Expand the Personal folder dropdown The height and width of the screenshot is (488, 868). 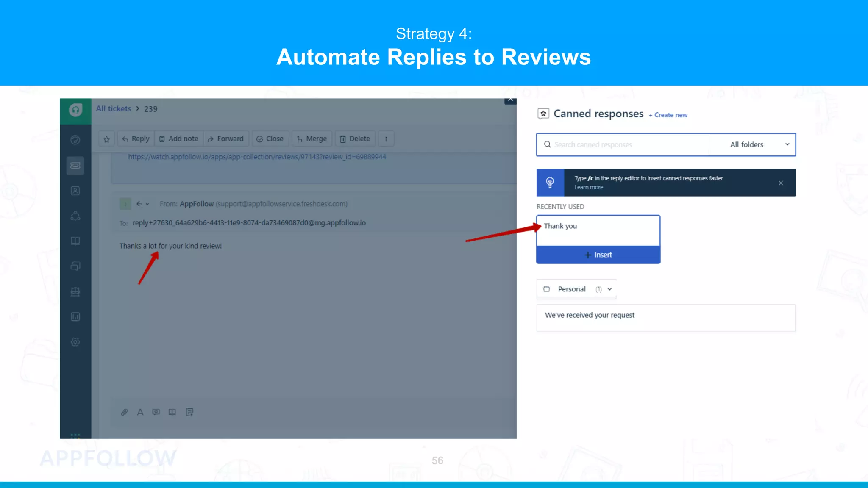click(576, 289)
